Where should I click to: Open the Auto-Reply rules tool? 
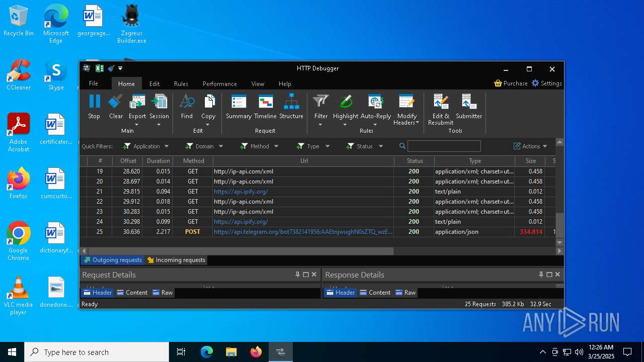(x=376, y=107)
